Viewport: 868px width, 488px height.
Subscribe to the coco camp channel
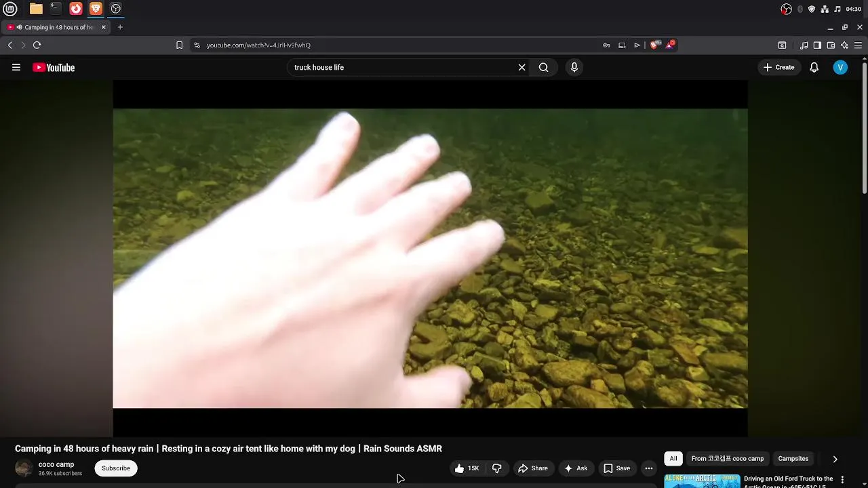(x=116, y=468)
